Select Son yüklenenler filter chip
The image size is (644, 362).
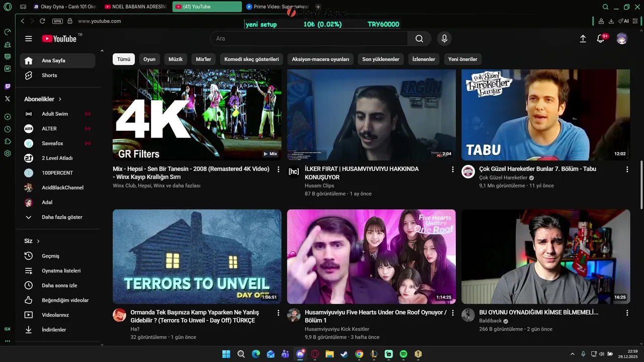[x=381, y=59]
